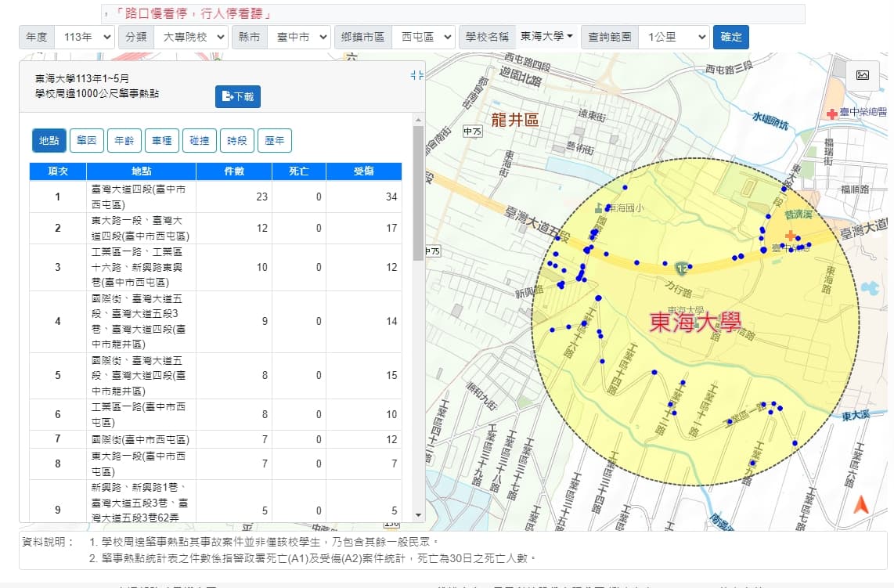The width and height of the screenshot is (894, 588).
Task: Select the 車種 tab
Action: tap(162, 140)
